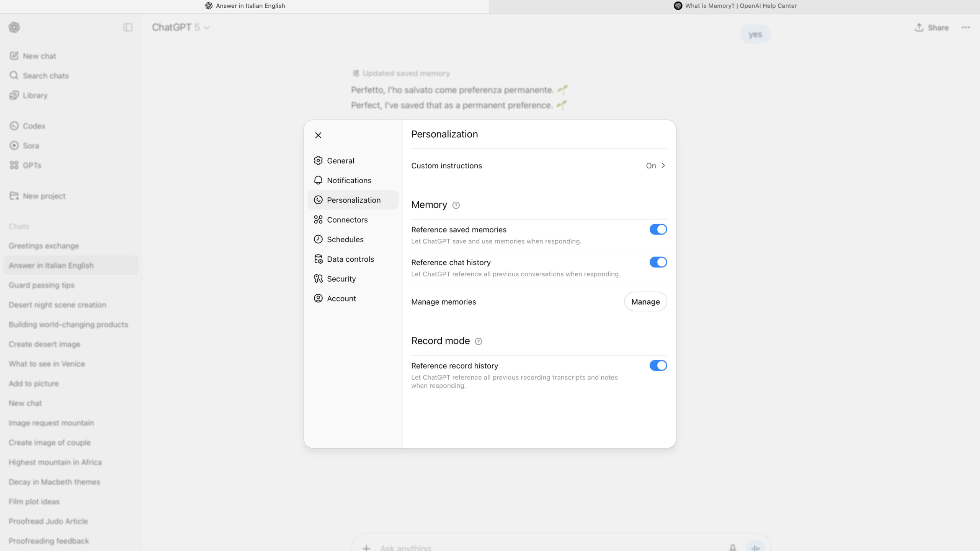Open the ChatGPT 5 model dropdown

181,28
